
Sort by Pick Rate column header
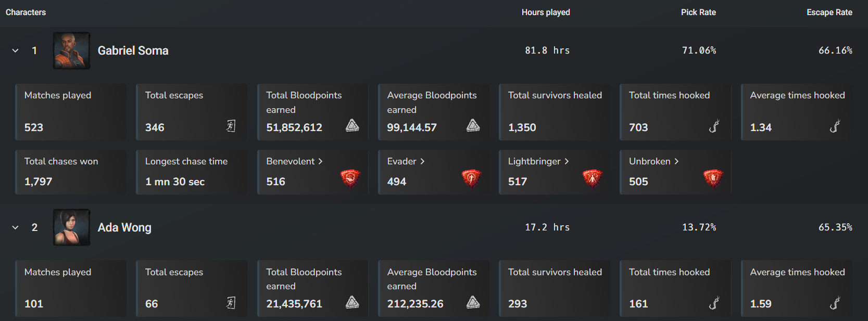(x=698, y=12)
